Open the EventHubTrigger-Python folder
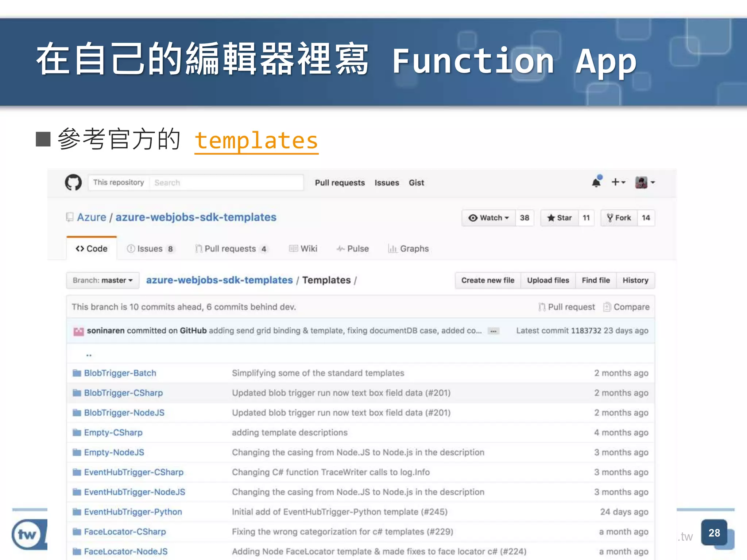This screenshot has height=560, width=747. pos(133,512)
